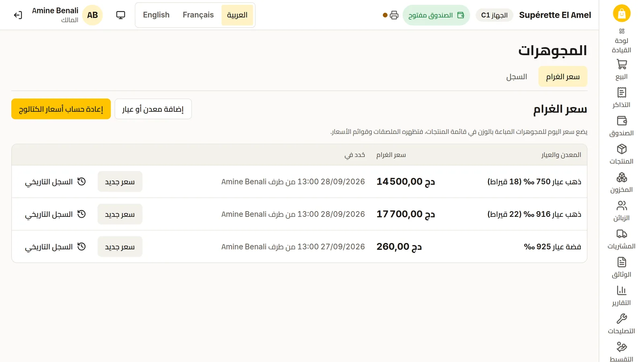Click the الصندوق مفتوح status badge

[436, 15]
